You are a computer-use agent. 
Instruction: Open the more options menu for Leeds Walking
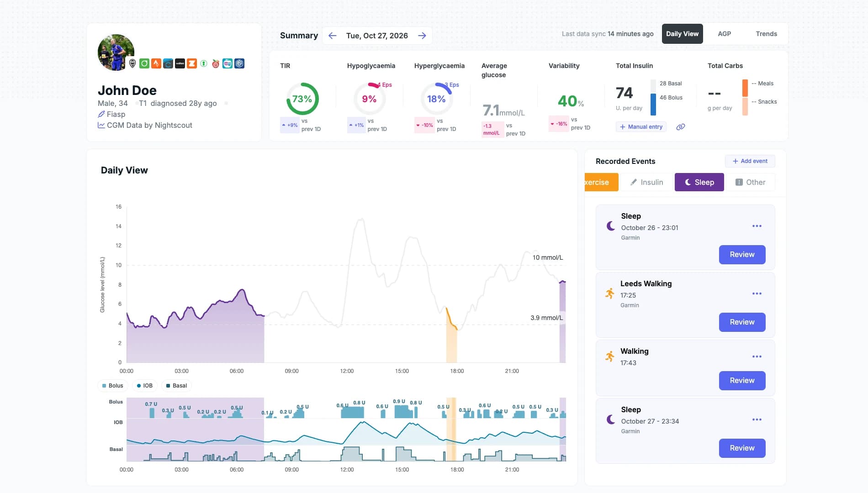tap(757, 294)
